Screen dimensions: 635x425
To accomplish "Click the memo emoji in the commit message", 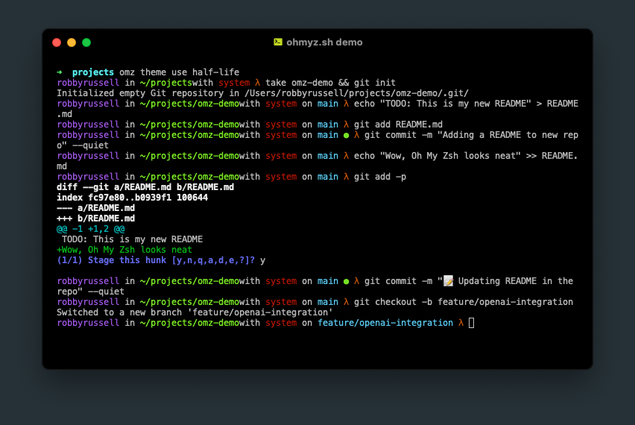I will pos(449,281).
